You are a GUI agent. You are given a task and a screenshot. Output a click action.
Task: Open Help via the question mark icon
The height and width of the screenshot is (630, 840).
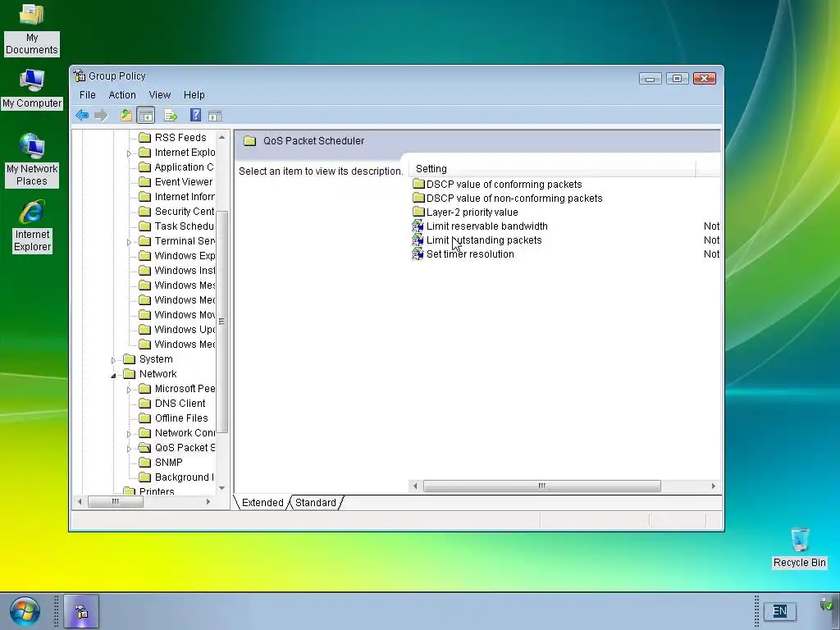click(x=195, y=115)
